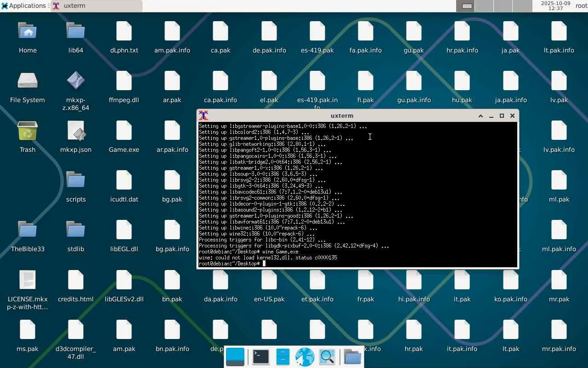Select the libGLESv2.dll file icon
This screenshot has height=368, width=588.
(124, 280)
